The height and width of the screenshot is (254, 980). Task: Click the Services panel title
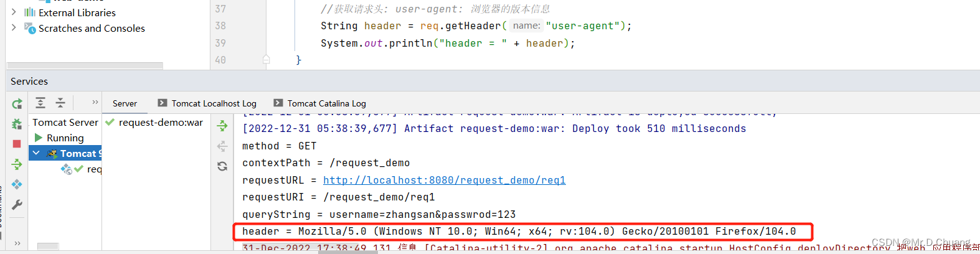[29, 81]
